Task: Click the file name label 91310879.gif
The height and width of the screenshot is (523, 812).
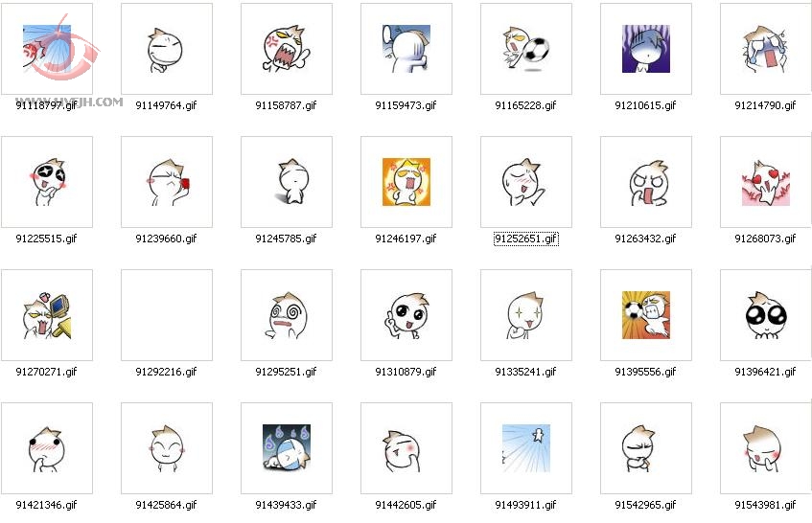Action: coord(406,372)
